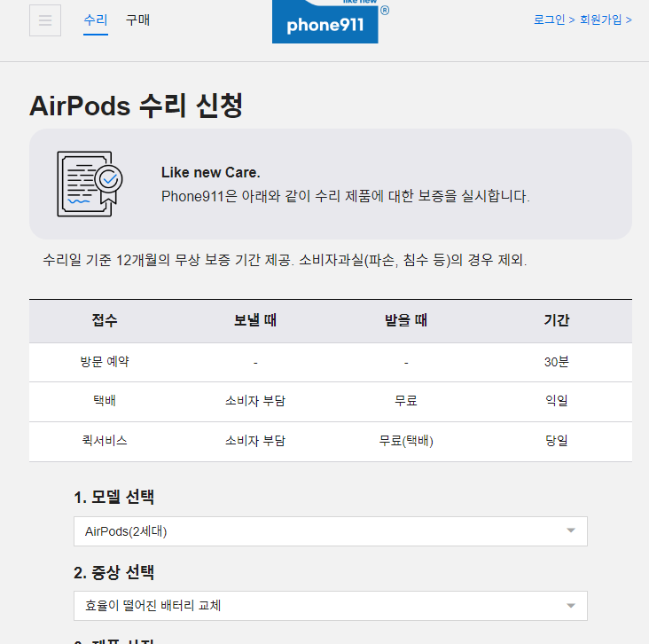The image size is (649, 644).
Task: Click the 퀵서비스 row label
Action: (105, 440)
